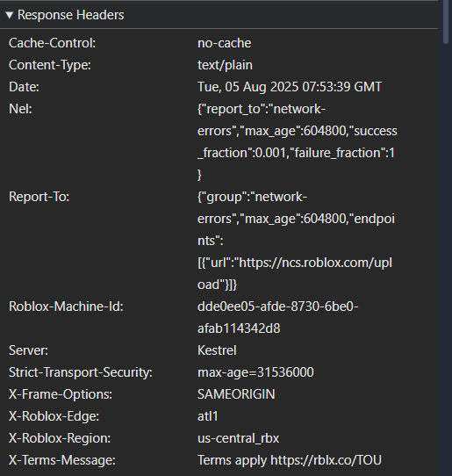Click the Strict-Transport-Security header name

tap(81, 372)
